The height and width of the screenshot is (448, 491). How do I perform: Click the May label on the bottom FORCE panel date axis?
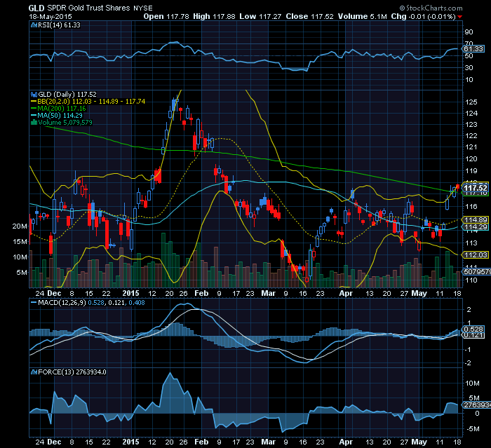419,442
